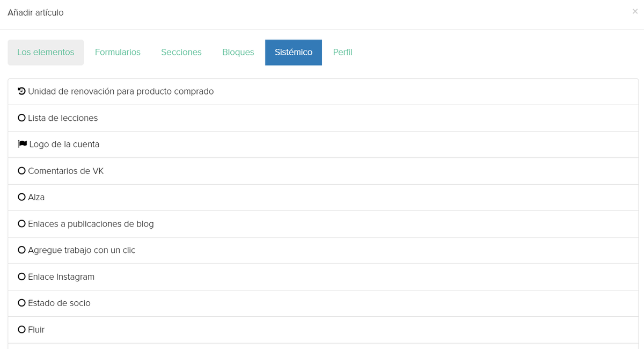Select the Comentarios de VK item
The image size is (644, 349).
tap(323, 171)
